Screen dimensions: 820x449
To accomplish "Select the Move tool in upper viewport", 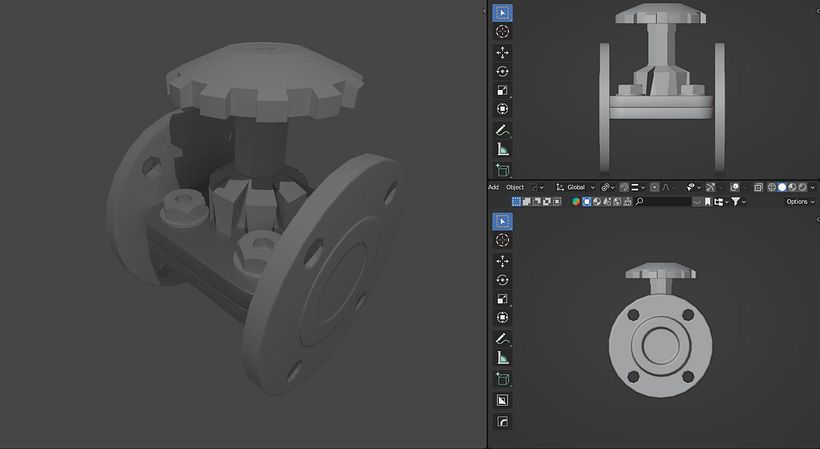I will [502, 53].
